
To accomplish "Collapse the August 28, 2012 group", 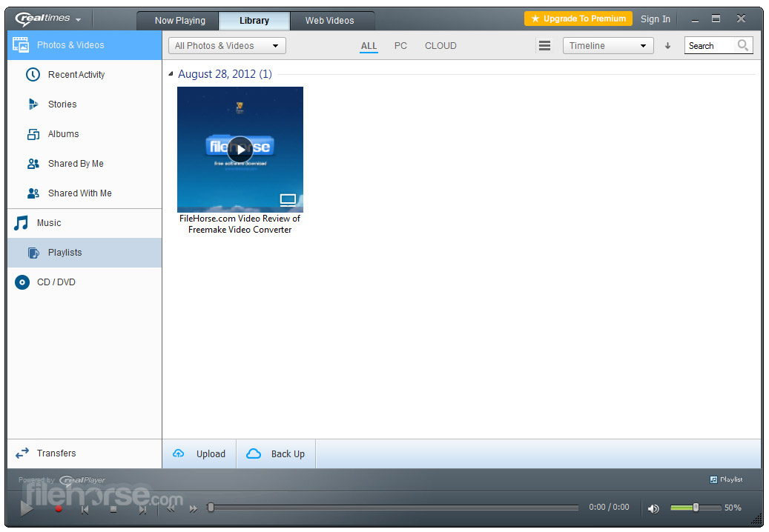I will click(x=170, y=74).
